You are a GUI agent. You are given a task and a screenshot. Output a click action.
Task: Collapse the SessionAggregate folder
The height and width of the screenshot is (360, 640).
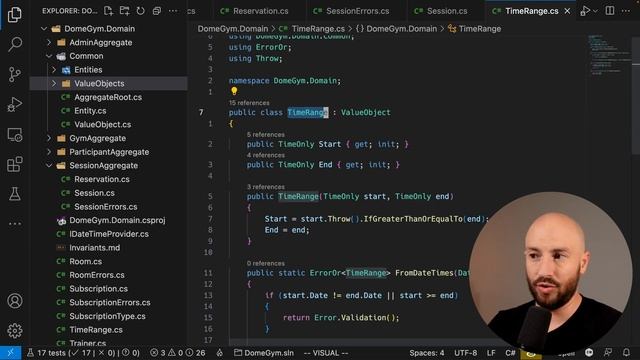click(49, 165)
